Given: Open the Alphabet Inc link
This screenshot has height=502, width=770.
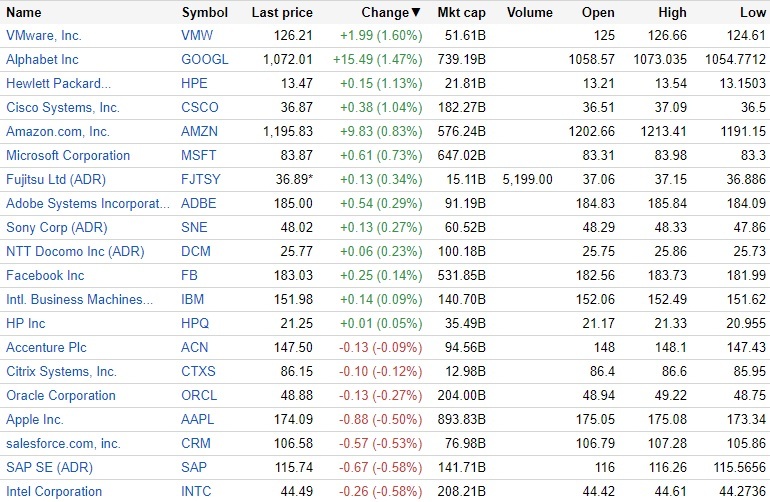Looking at the screenshot, I should click(x=42, y=59).
